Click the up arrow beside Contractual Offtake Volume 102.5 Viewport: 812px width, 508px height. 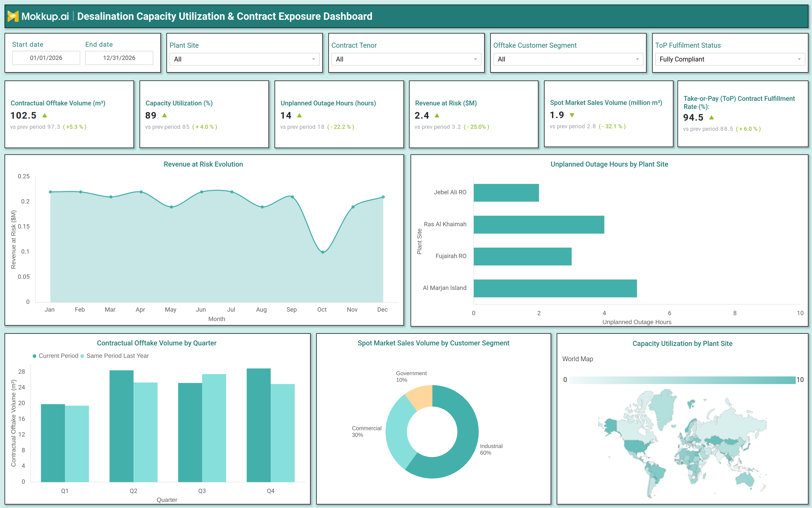(x=45, y=116)
